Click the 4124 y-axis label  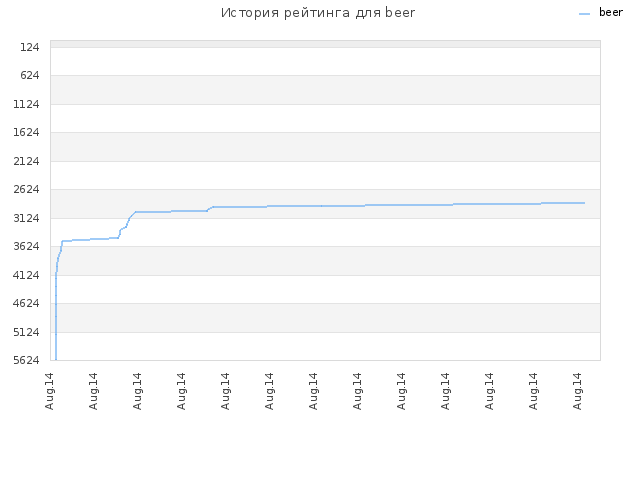pyautogui.click(x=27, y=276)
